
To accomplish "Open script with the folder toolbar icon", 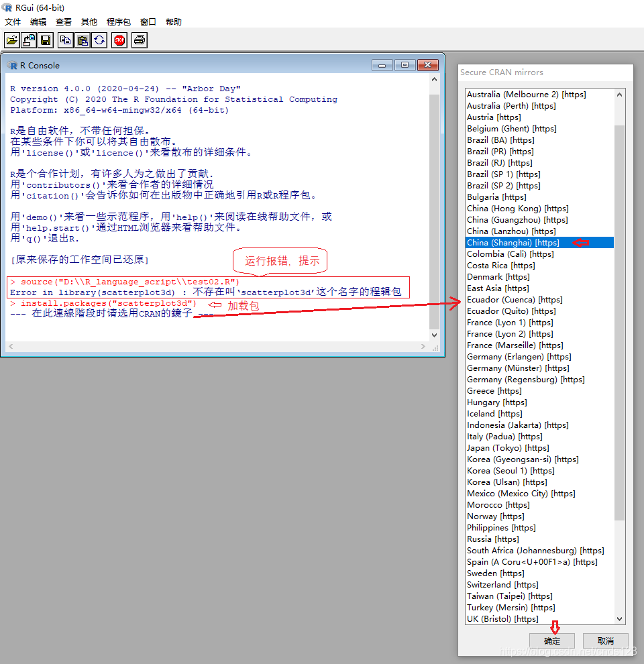I will tap(12, 40).
